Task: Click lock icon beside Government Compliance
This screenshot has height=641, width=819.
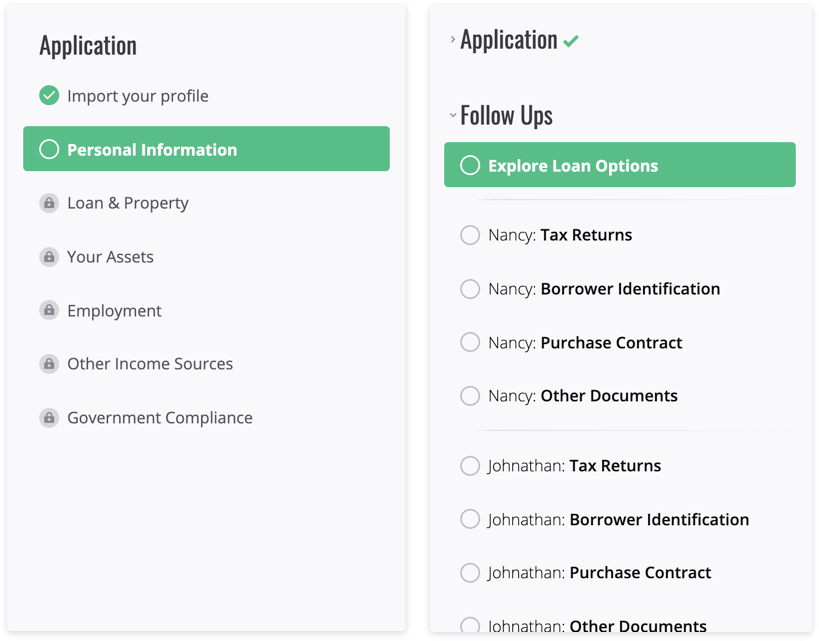Action: tap(49, 418)
